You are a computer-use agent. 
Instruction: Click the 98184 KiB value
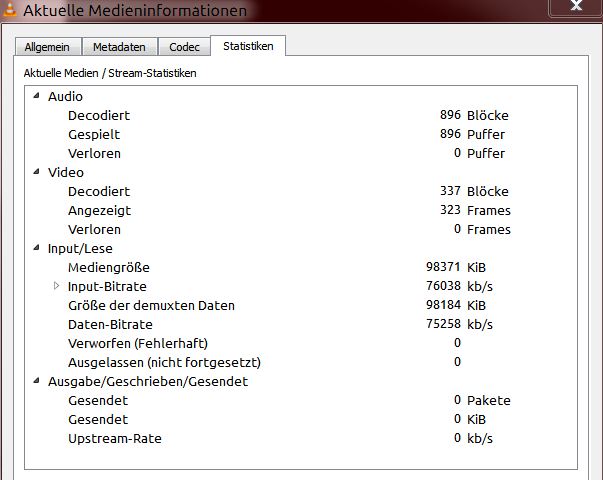pos(456,305)
